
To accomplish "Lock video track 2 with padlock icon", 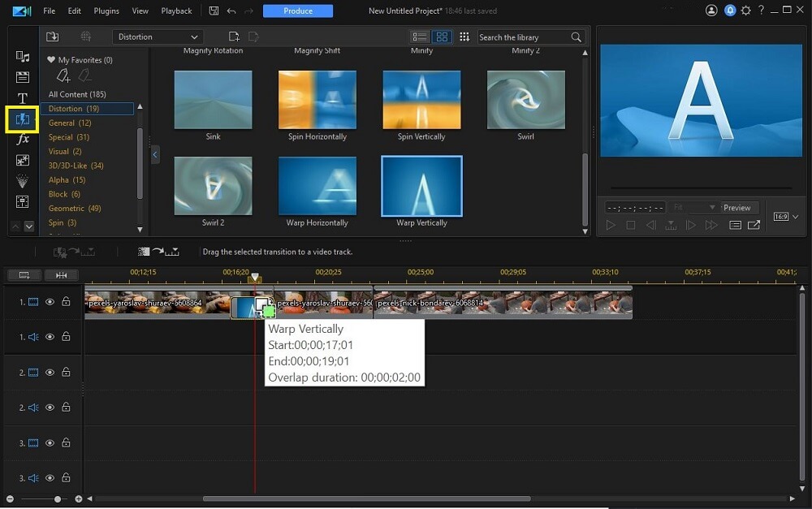I will [66, 373].
